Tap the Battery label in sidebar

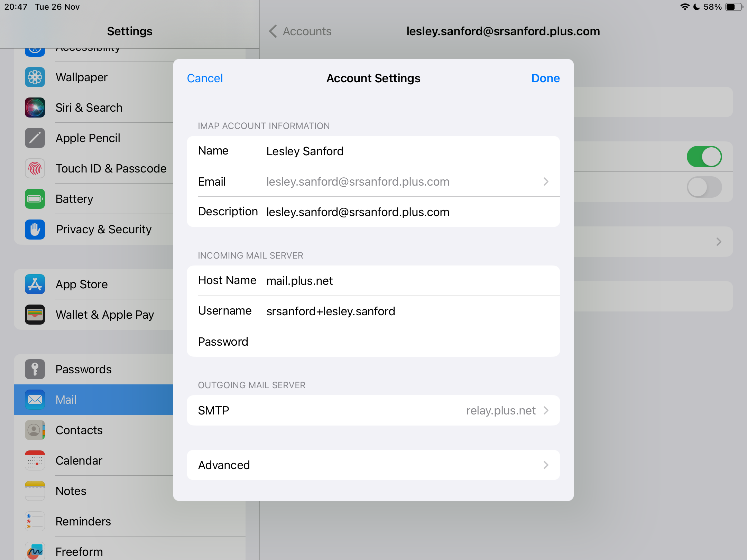click(x=74, y=199)
